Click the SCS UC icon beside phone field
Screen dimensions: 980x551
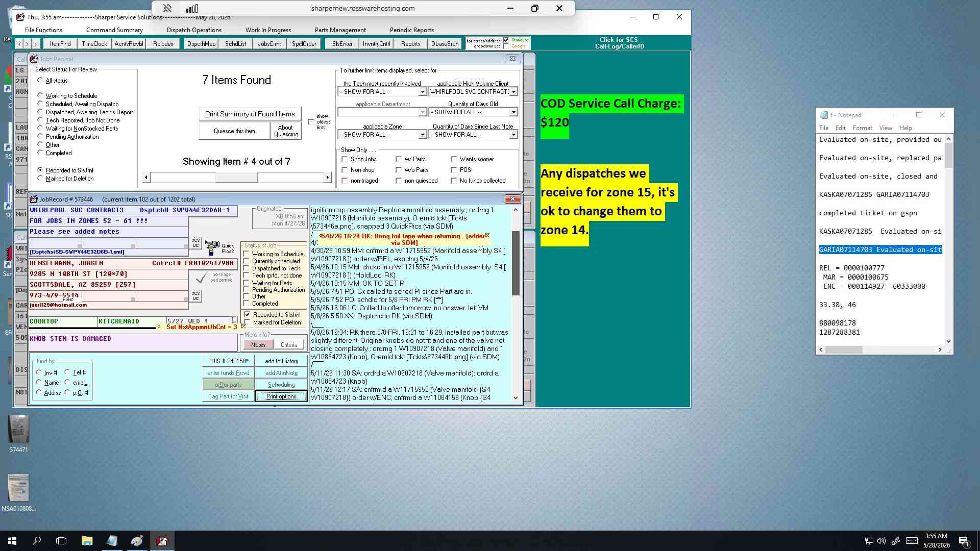click(195, 296)
